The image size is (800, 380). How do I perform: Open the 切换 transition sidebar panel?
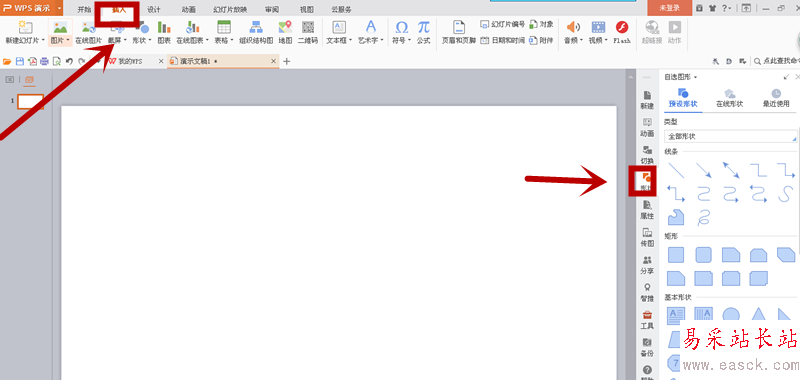(647, 155)
